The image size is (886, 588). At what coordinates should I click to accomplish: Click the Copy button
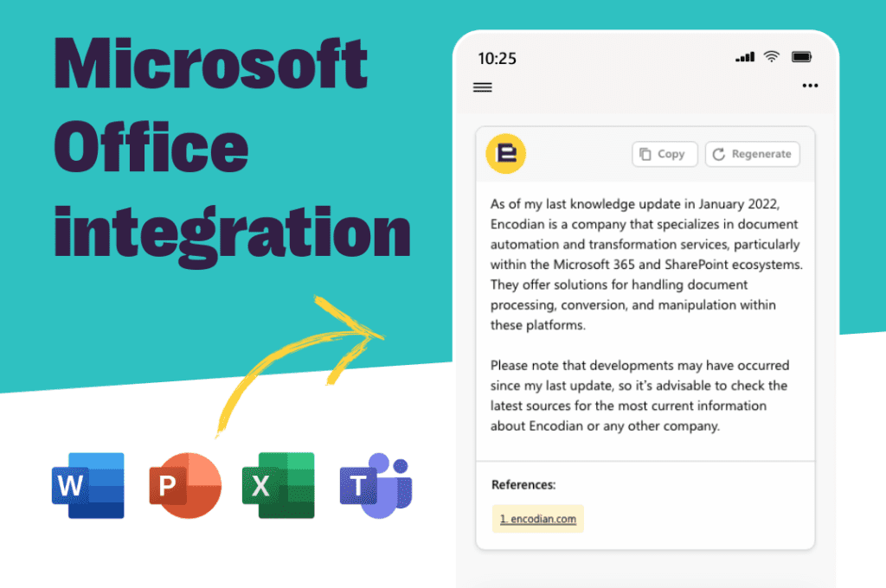click(x=664, y=154)
